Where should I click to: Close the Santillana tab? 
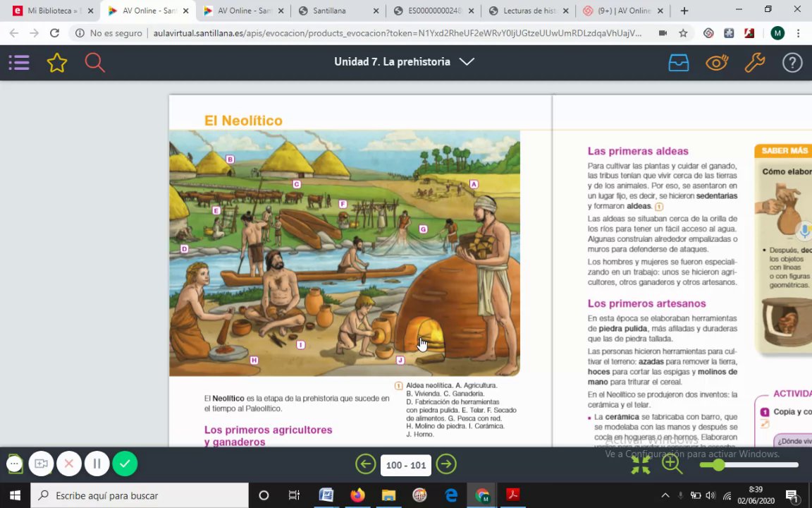tap(376, 11)
